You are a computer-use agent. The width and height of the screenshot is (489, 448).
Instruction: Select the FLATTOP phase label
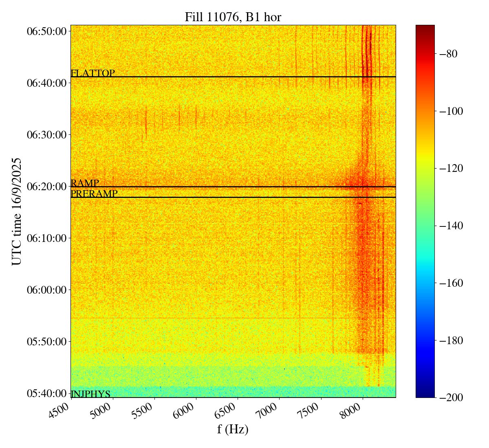(x=93, y=73)
